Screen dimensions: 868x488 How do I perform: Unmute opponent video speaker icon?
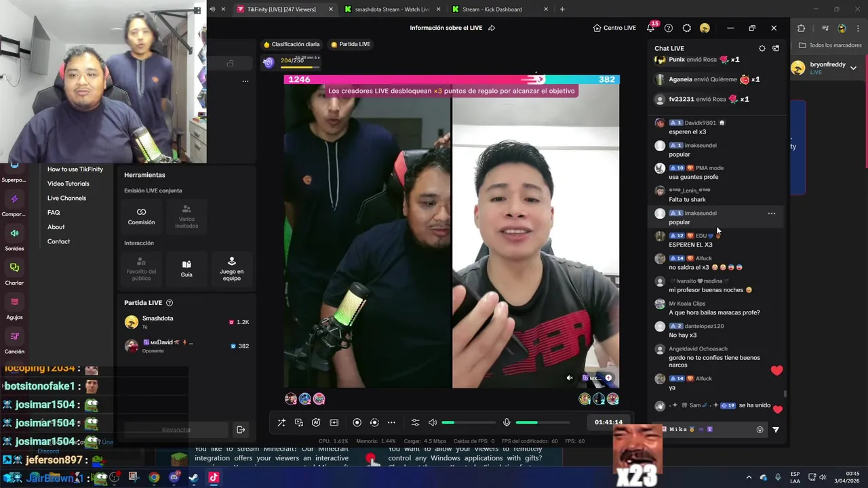[x=570, y=378]
